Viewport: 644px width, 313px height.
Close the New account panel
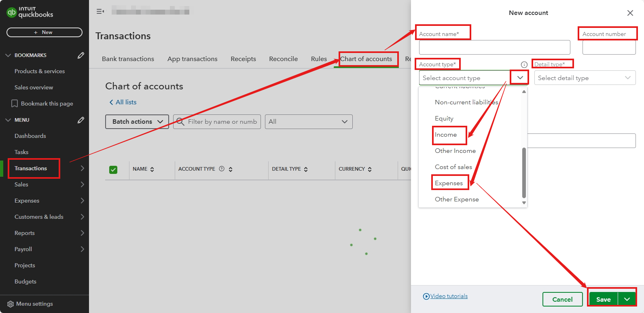tap(630, 13)
